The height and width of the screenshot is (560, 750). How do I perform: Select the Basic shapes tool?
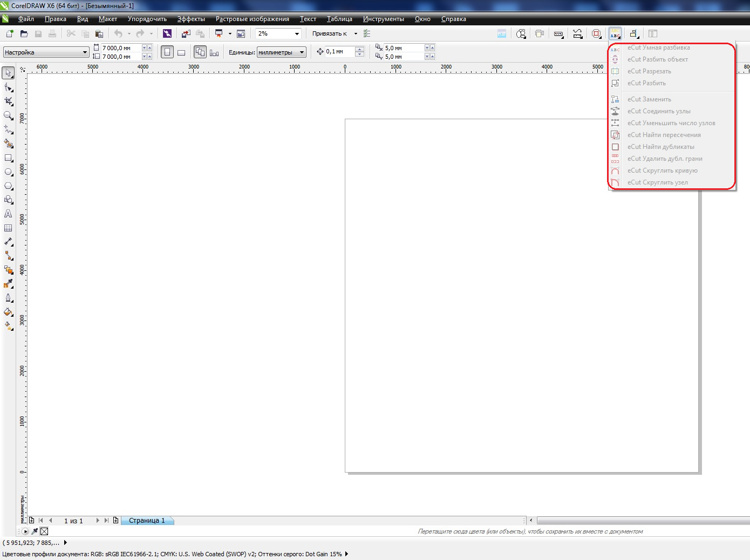point(8,200)
